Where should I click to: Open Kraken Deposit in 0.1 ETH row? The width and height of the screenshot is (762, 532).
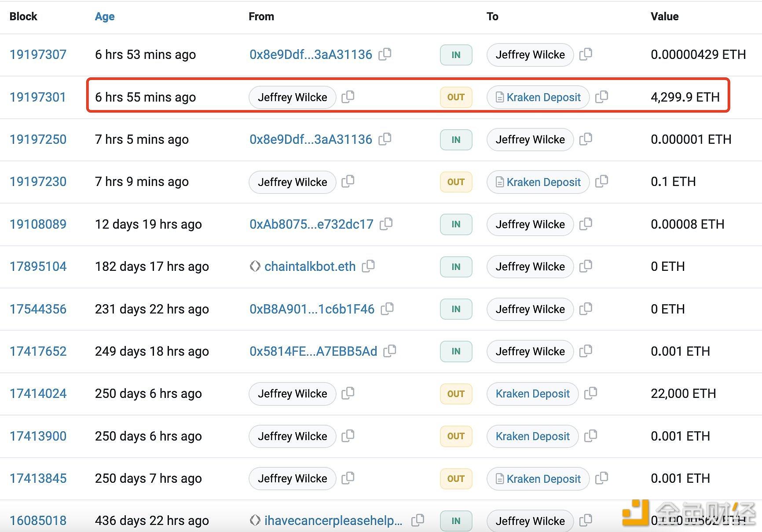click(544, 182)
